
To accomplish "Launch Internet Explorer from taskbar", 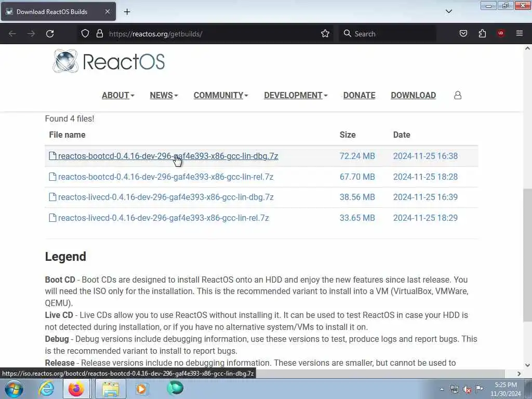I will [x=46, y=389].
